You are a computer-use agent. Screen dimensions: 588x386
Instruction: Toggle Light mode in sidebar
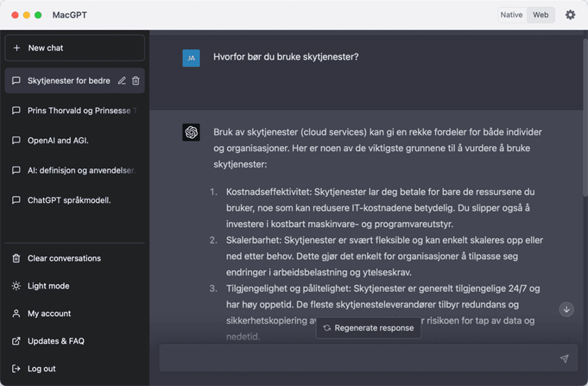(48, 286)
